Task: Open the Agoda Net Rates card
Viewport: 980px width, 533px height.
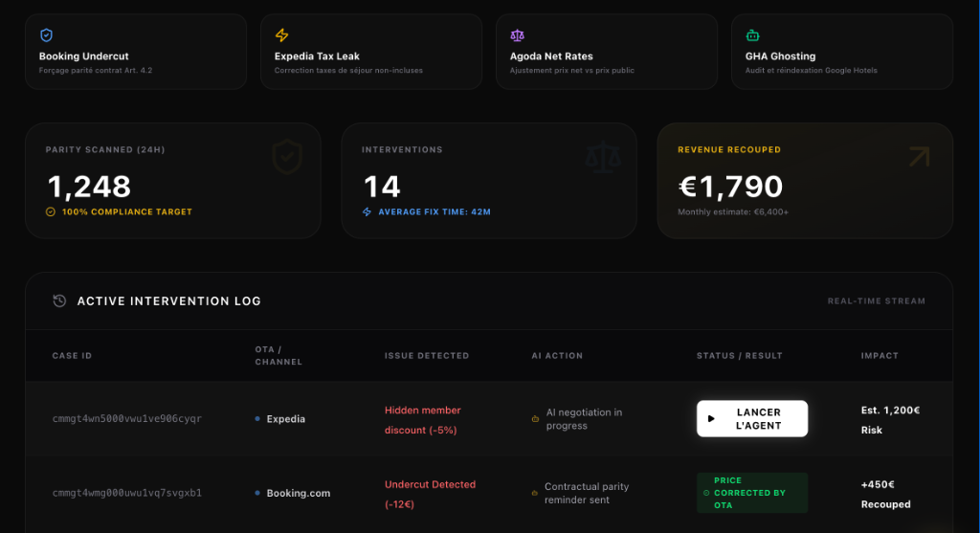Action: (606, 52)
